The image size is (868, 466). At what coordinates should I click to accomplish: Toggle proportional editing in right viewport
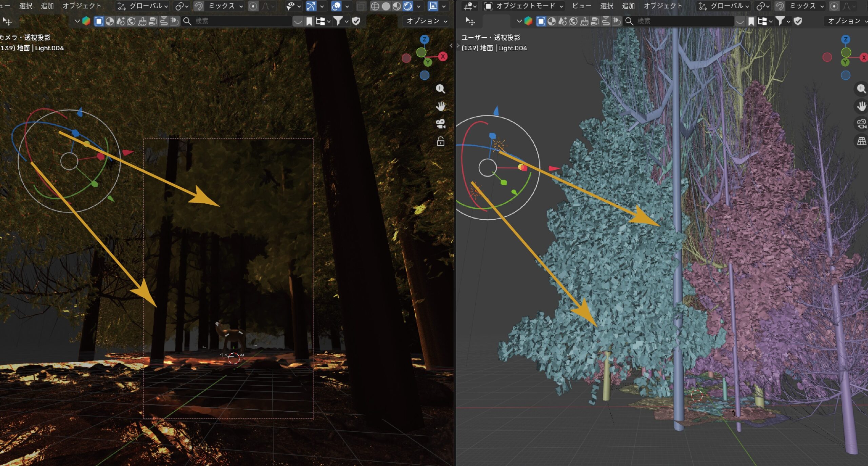(834, 6)
